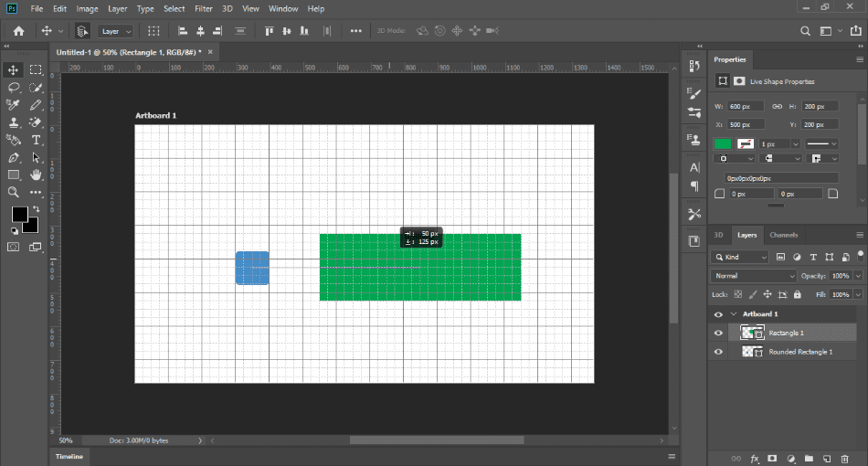Select the Rectangular Marquee tool
This screenshot has height=466, width=868.
[x=36, y=69]
